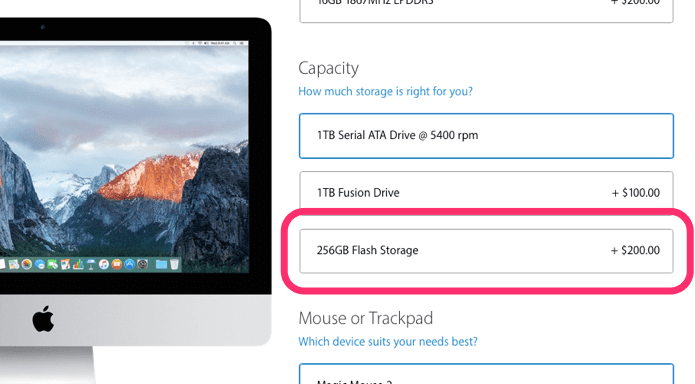The image size is (695, 384).
Task: Open the Trash icon in the dock
Action: pos(174,264)
